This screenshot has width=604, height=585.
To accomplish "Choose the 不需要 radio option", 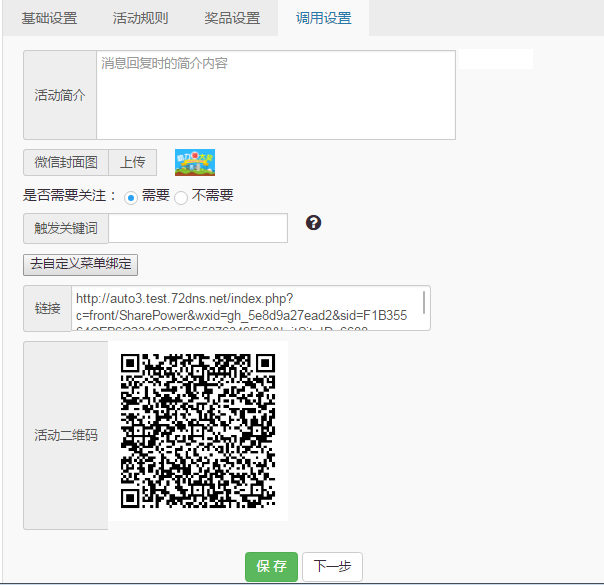I will 181,198.
